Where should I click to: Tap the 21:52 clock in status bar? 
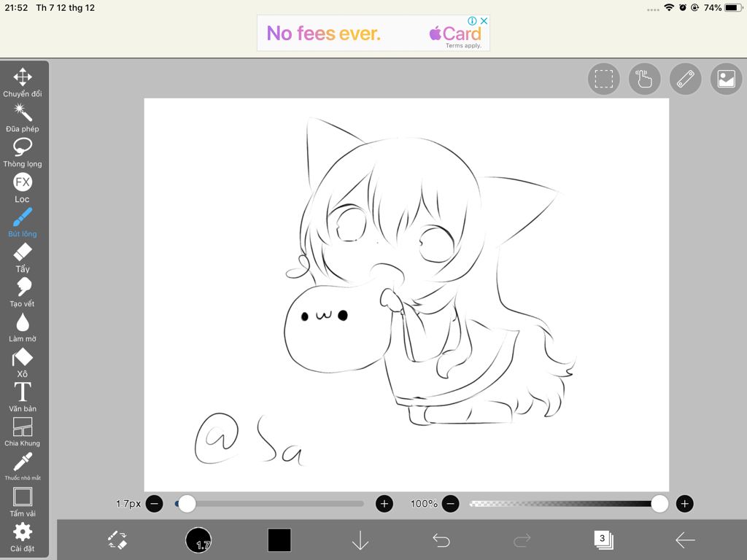click(16, 7)
